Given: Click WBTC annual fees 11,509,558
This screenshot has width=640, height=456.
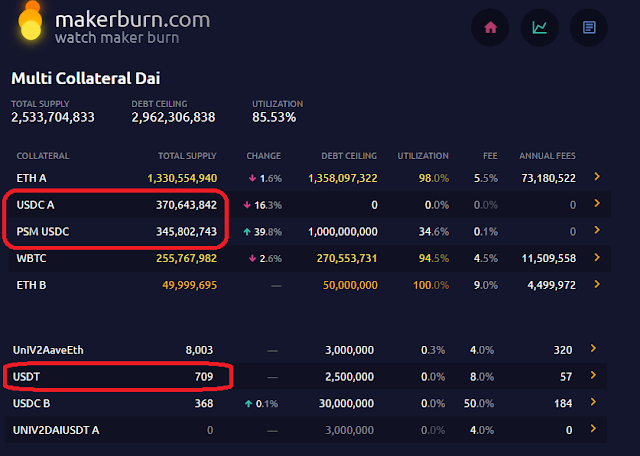Looking at the screenshot, I should coord(549,258).
